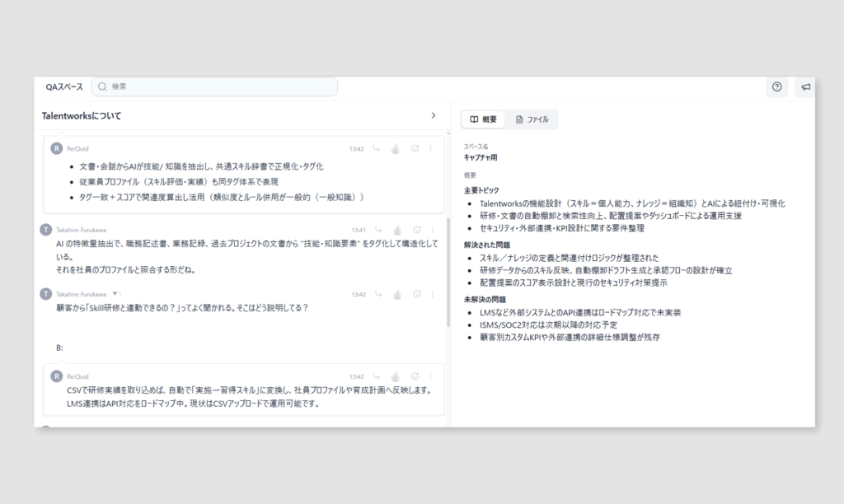
Task: Open more options on Skill研修 question message
Action: click(431, 294)
